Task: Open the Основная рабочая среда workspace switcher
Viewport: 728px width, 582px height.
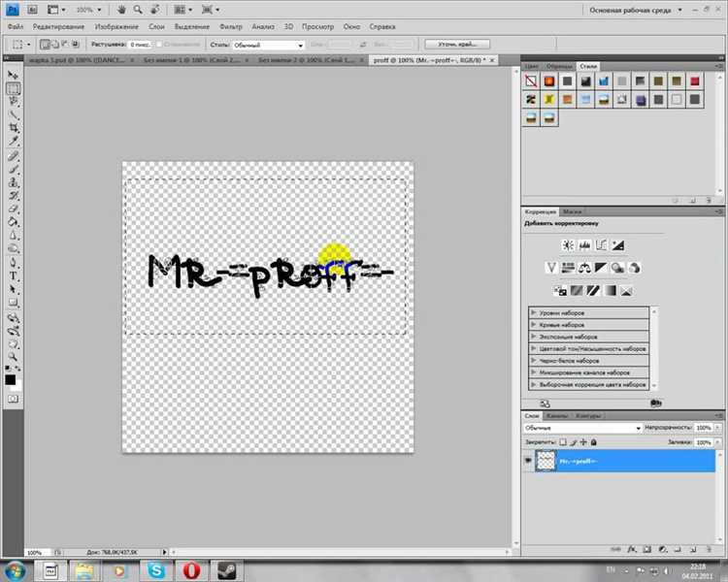Action: tap(633, 9)
